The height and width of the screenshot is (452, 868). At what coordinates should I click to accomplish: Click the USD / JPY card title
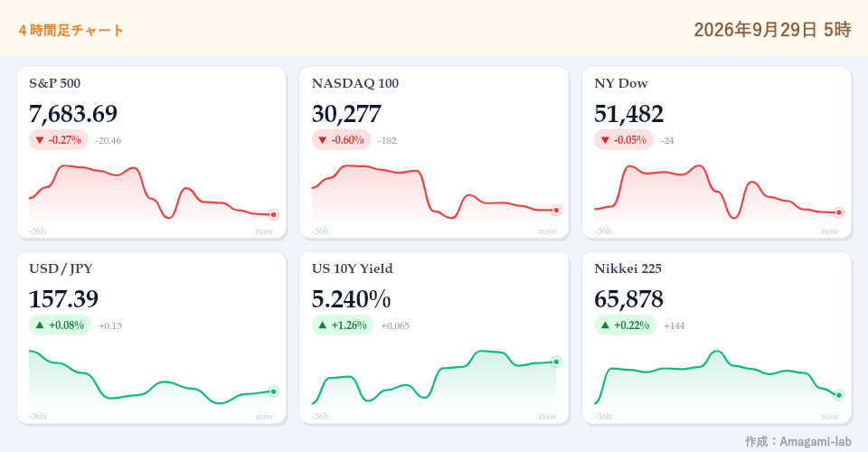tap(61, 268)
